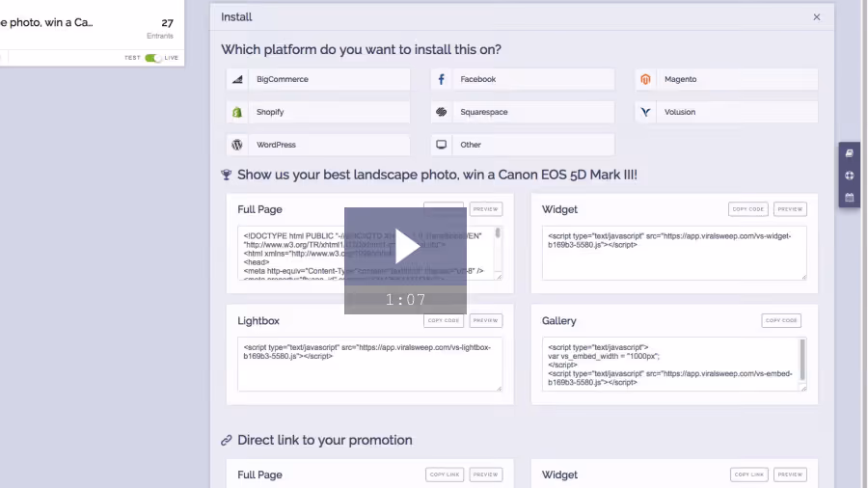Pick the Magento platform icon
868x488 pixels.
point(645,79)
